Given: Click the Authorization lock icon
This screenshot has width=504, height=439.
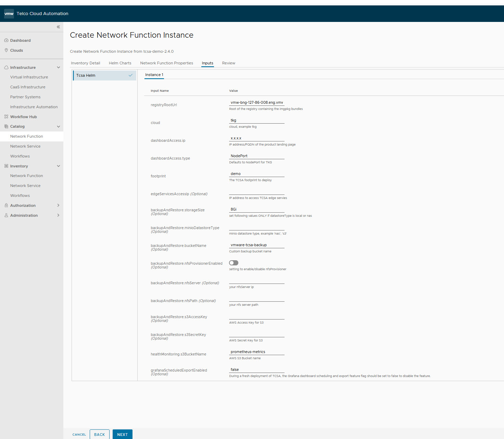Looking at the screenshot, I should coord(6,205).
